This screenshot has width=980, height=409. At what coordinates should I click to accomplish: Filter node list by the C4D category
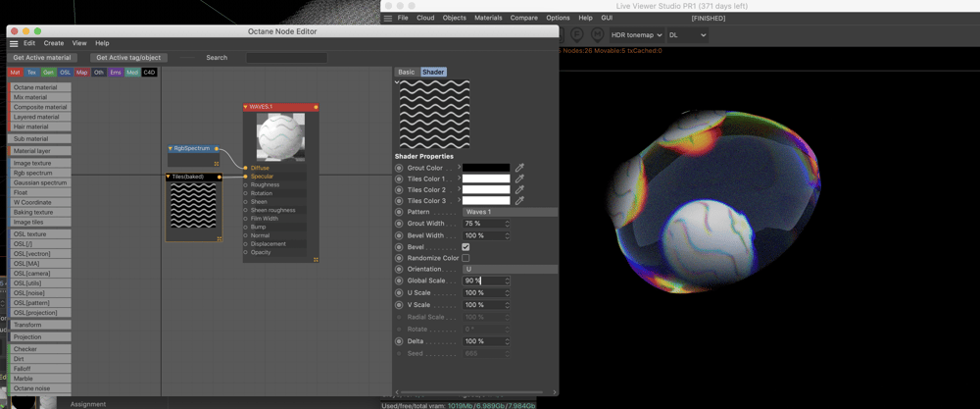coord(149,73)
